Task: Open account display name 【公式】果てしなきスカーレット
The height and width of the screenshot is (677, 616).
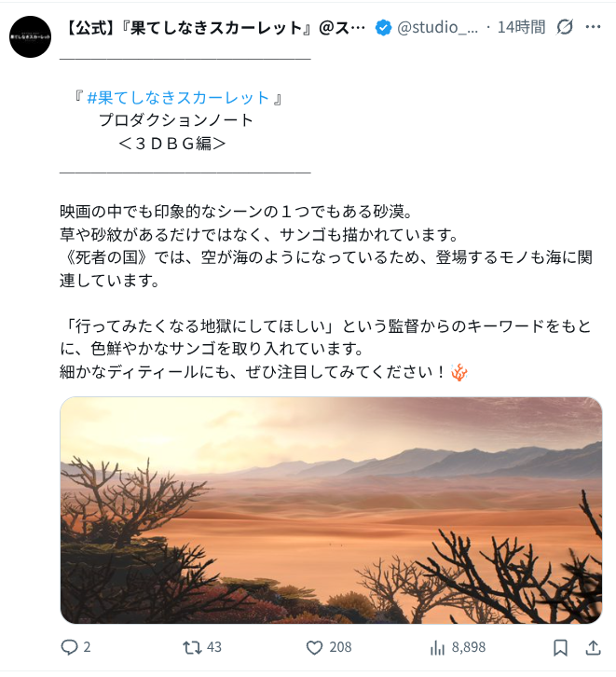Action: click(x=214, y=28)
